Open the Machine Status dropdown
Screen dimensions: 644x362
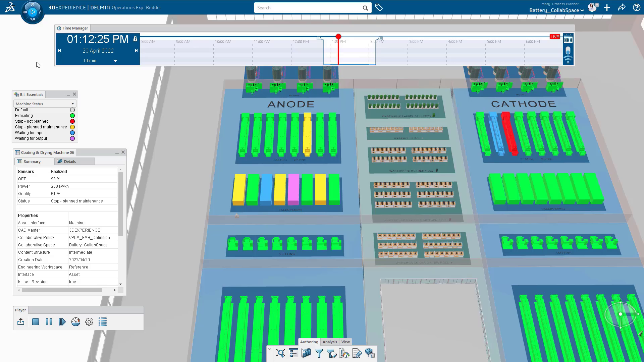tap(45, 104)
